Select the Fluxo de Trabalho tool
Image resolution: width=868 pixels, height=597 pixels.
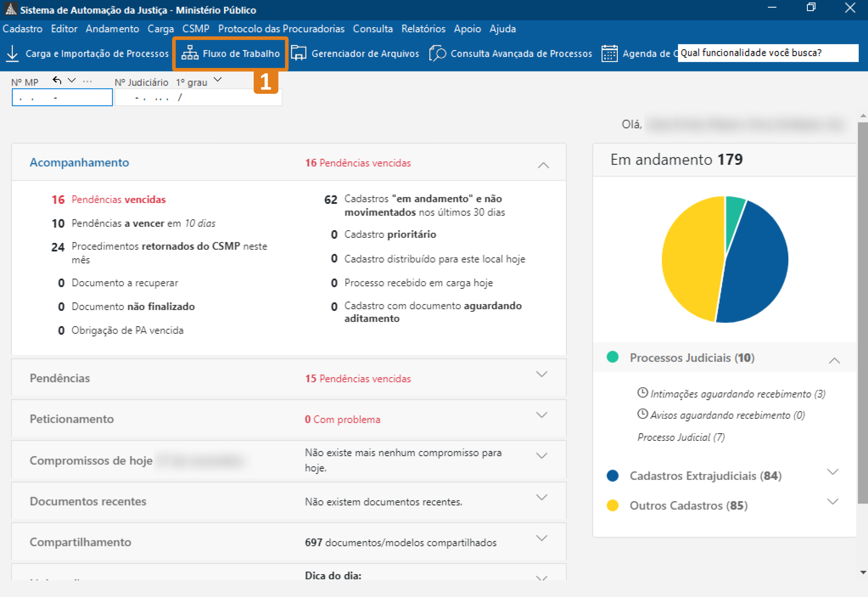[x=230, y=53]
